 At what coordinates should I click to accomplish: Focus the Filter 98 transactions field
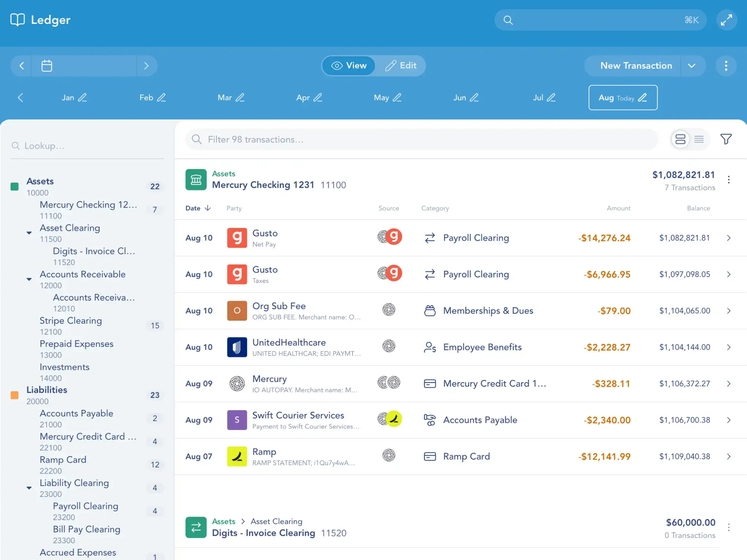[x=421, y=139]
